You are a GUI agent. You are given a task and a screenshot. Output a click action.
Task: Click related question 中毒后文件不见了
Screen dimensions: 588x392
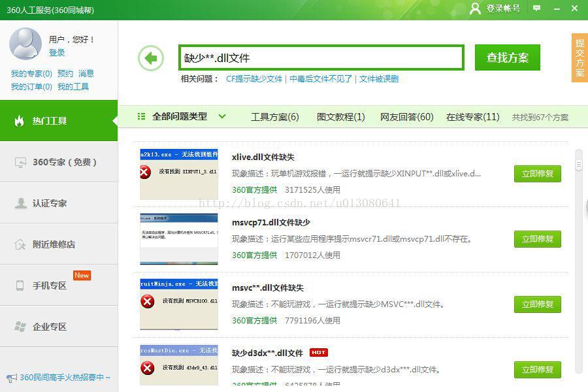tap(321, 79)
